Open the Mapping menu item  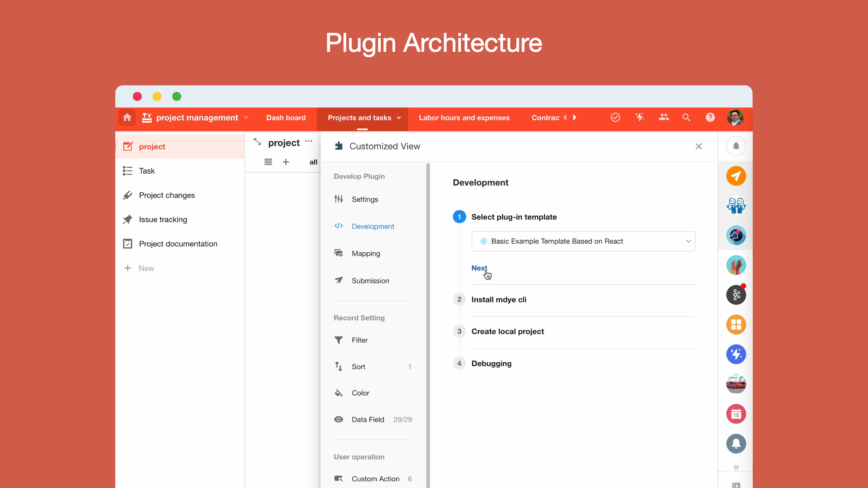pyautogui.click(x=366, y=253)
